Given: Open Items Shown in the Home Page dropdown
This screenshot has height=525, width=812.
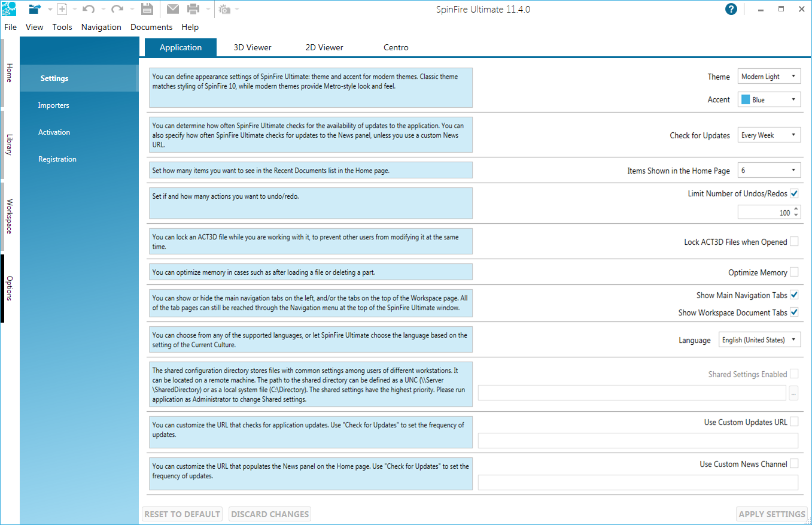Looking at the screenshot, I should pos(769,171).
